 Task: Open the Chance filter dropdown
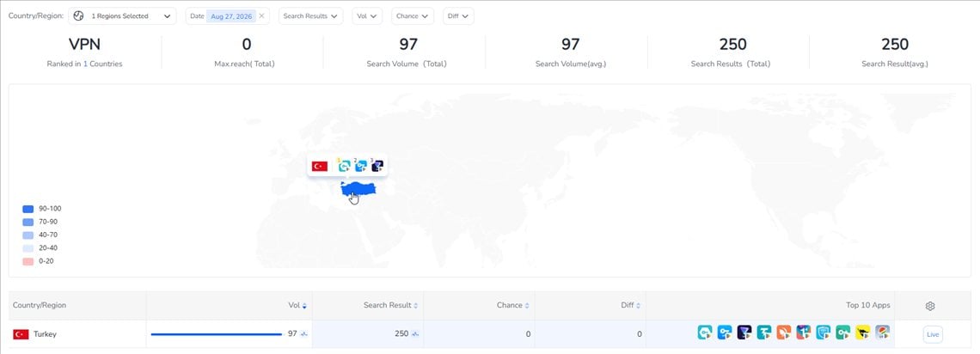coord(413,16)
